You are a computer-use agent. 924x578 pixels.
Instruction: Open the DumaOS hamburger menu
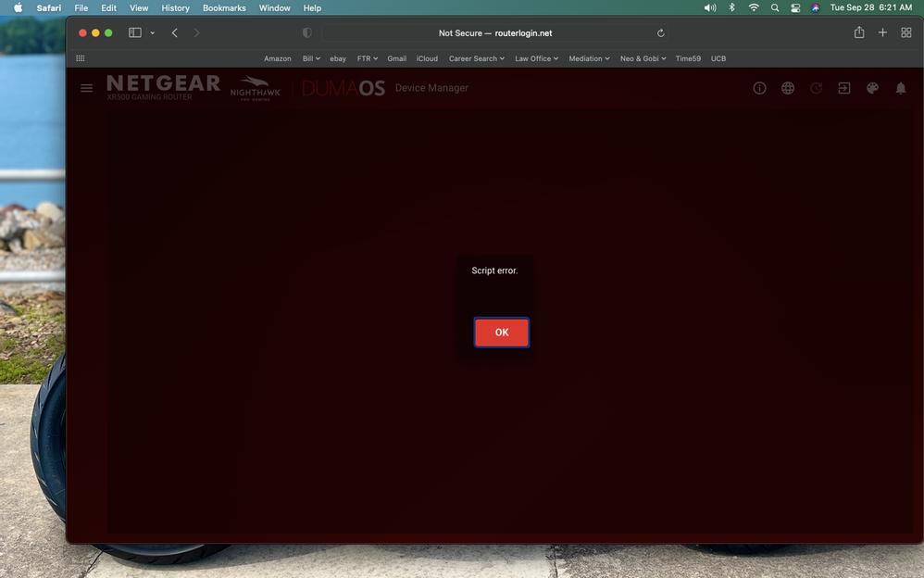tap(86, 88)
